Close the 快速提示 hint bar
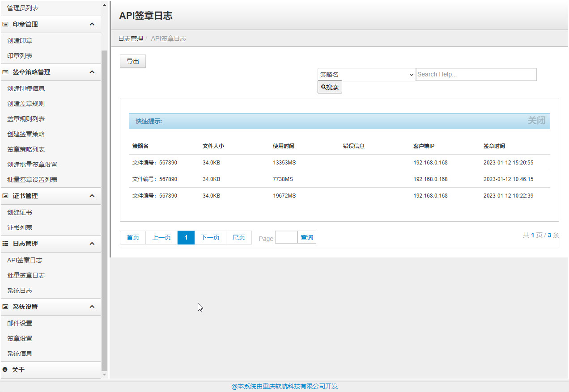The height and width of the screenshot is (392, 569). [x=536, y=121]
